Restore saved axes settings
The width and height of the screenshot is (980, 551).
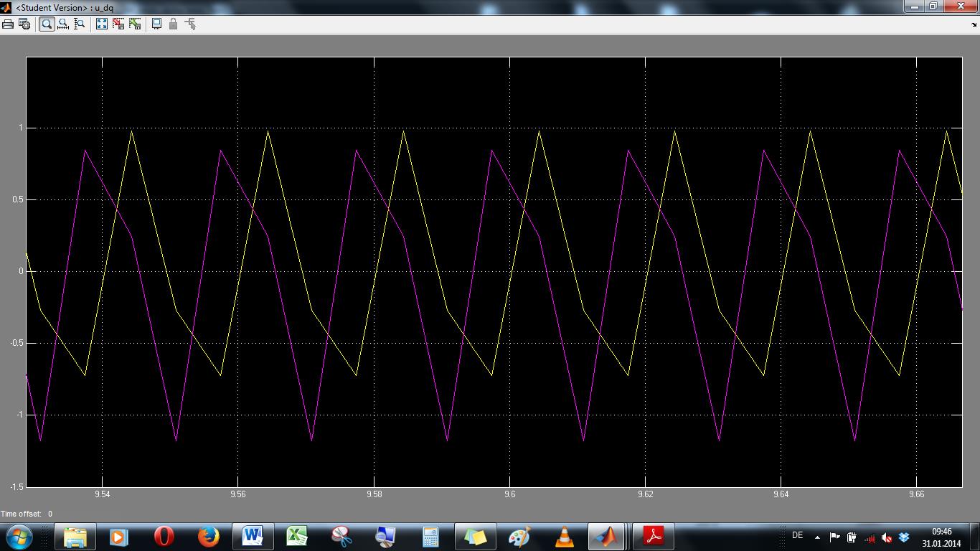coord(135,24)
